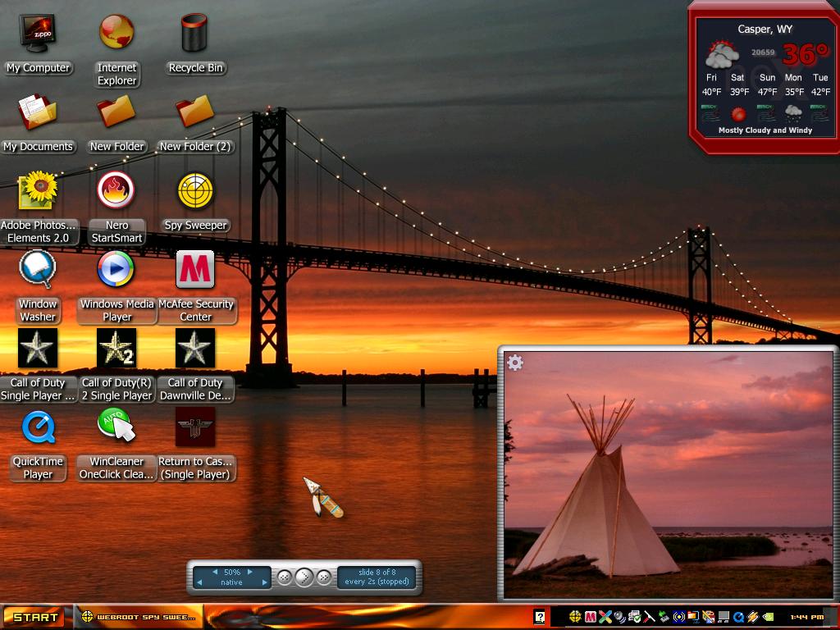Click the McAfee tray icon in the taskbar
The width and height of the screenshot is (840, 630).
coord(591,617)
